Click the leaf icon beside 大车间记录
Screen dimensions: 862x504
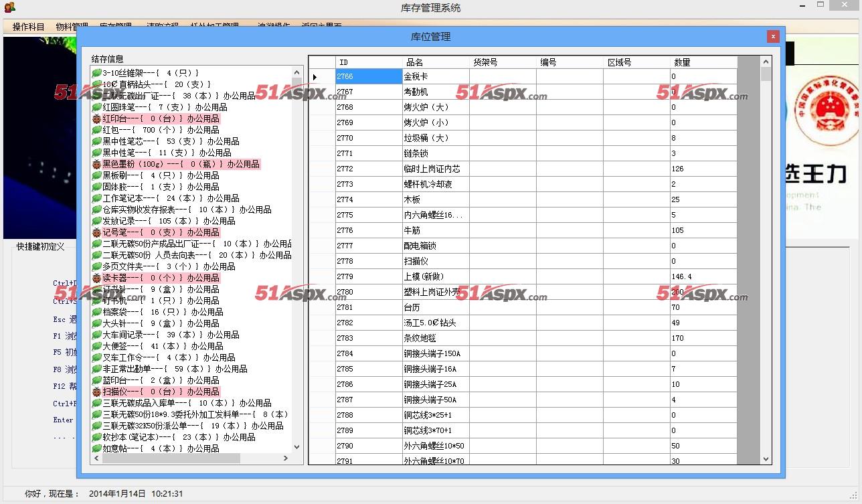click(97, 335)
